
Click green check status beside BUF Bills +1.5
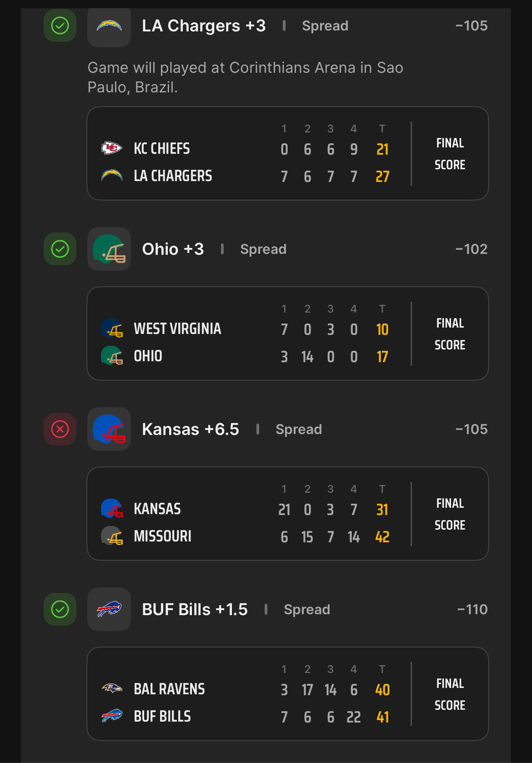pyautogui.click(x=60, y=609)
